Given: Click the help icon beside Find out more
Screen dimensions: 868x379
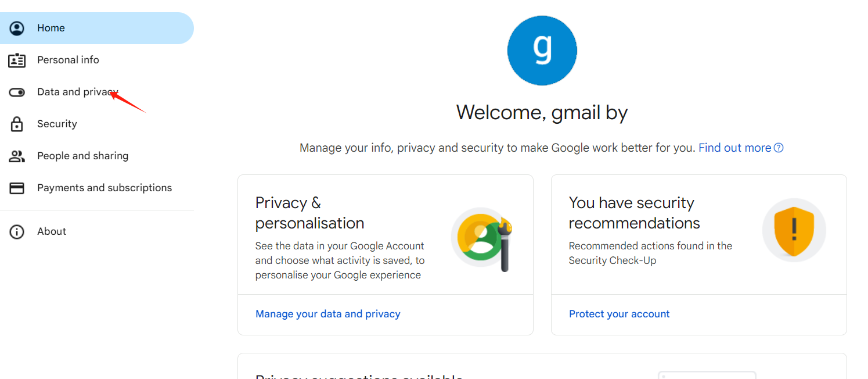Looking at the screenshot, I should tap(779, 148).
